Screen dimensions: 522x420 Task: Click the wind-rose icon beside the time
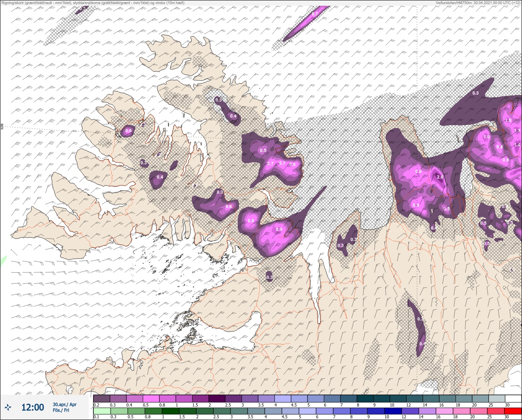point(8,407)
